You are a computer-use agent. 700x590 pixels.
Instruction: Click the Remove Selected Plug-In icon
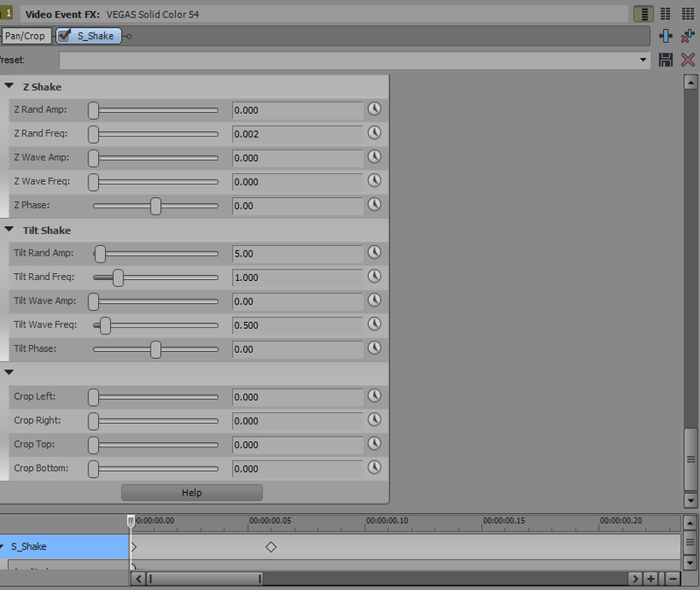point(688,36)
